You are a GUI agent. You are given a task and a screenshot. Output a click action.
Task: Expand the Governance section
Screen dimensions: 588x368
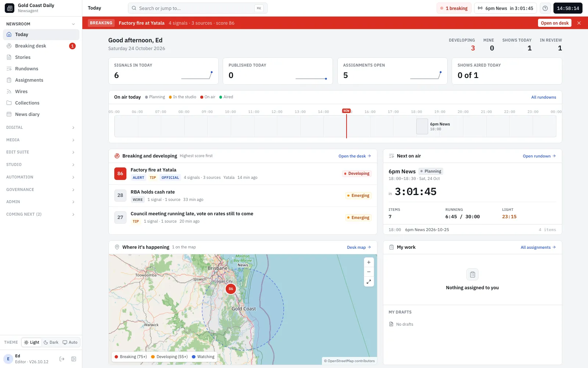pos(41,190)
